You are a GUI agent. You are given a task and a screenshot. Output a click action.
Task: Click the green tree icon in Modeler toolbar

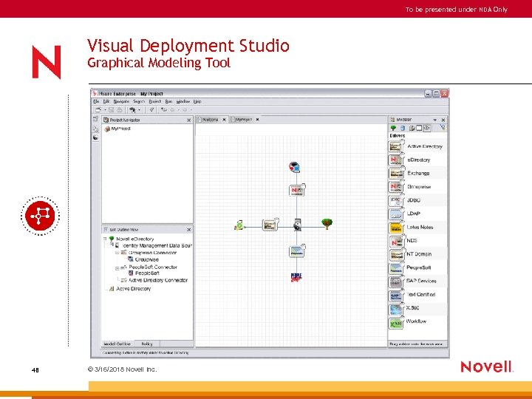tap(393, 128)
